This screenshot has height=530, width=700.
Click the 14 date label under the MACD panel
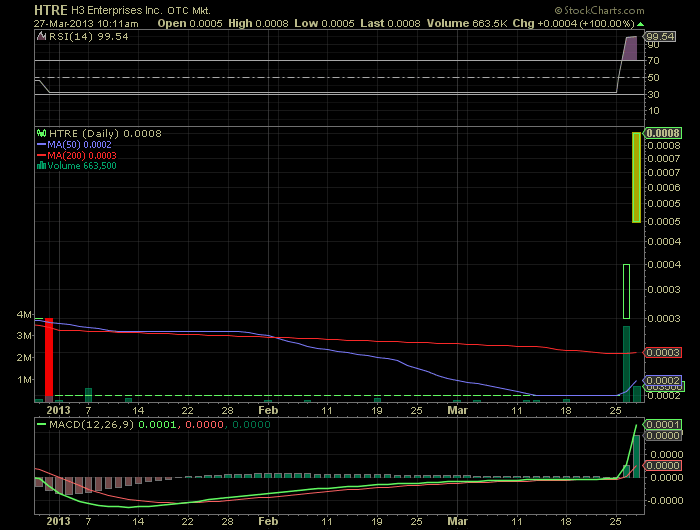click(138, 521)
